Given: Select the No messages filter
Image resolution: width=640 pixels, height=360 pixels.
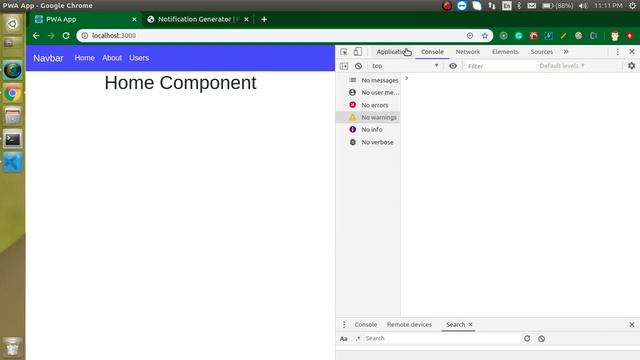Looking at the screenshot, I should tap(368, 80).
